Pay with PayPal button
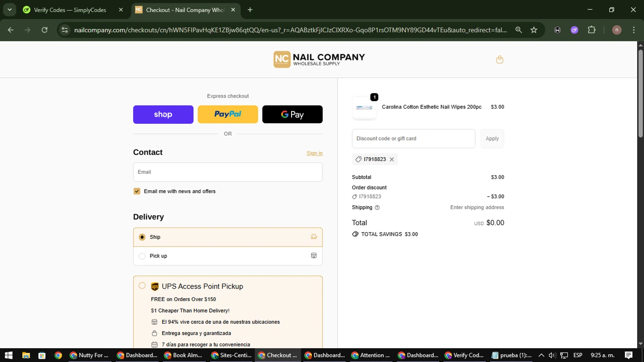This screenshot has width=644, height=362. coord(228,114)
